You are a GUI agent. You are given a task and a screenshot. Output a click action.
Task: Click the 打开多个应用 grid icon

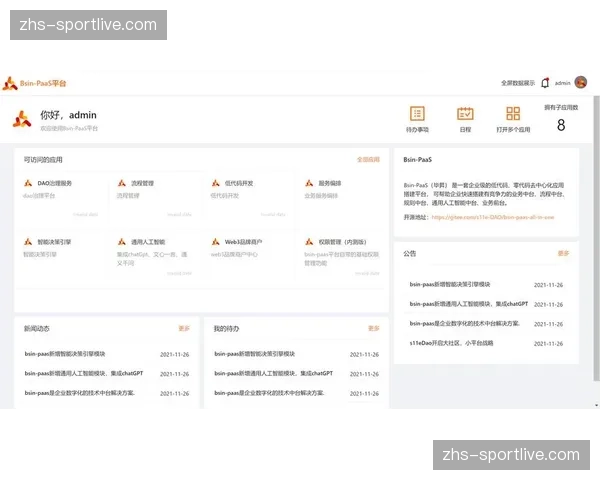[513, 114]
